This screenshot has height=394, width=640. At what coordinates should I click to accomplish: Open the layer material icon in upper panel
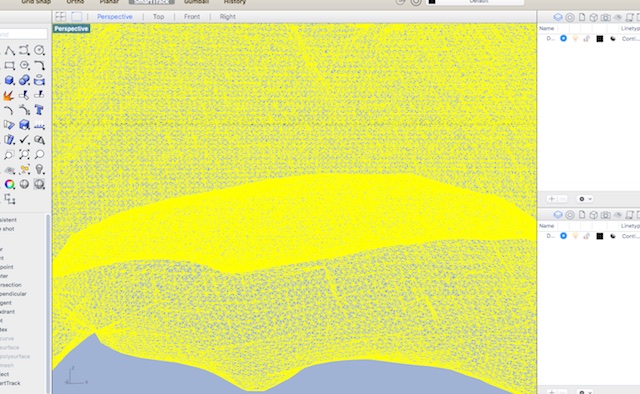pyautogui.click(x=613, y=38)
